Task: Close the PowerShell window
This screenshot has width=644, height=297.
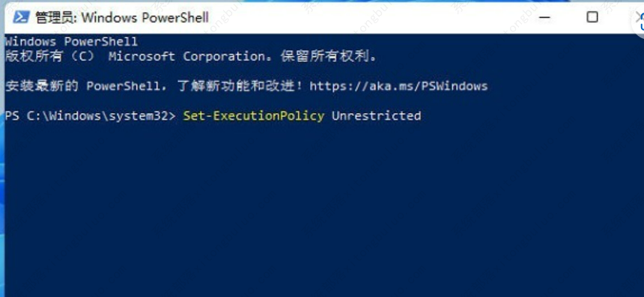Action: (x=639, y=16)
